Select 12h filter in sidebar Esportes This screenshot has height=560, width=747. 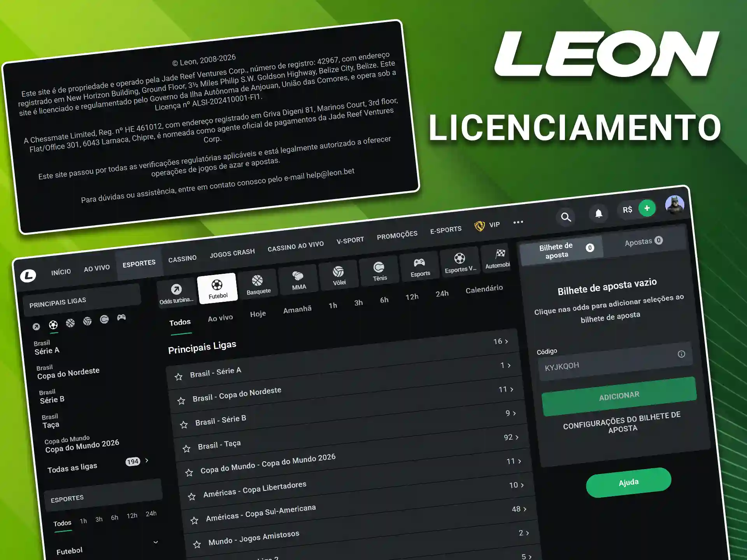[x=132, y=516]
